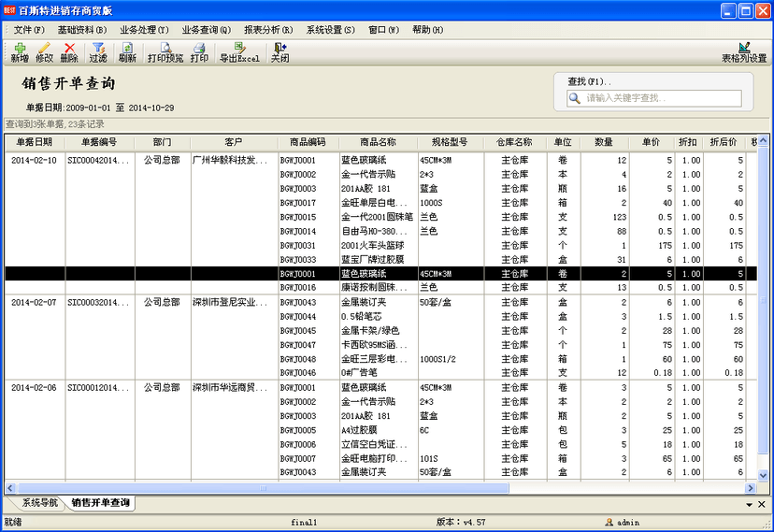The width and height of the screenshot is (774, 532).
Task: Click the 数量 column header
Action: click(x=604, y=142)
